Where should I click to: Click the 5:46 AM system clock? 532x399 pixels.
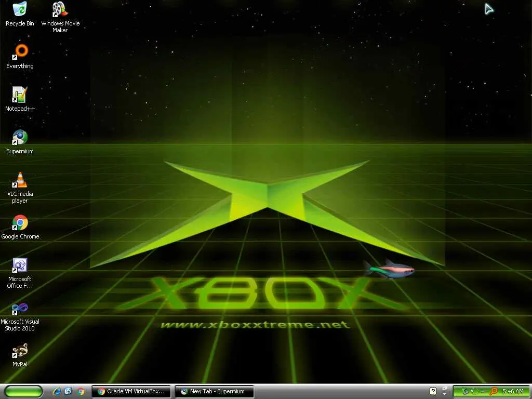(x=513, y=392)
